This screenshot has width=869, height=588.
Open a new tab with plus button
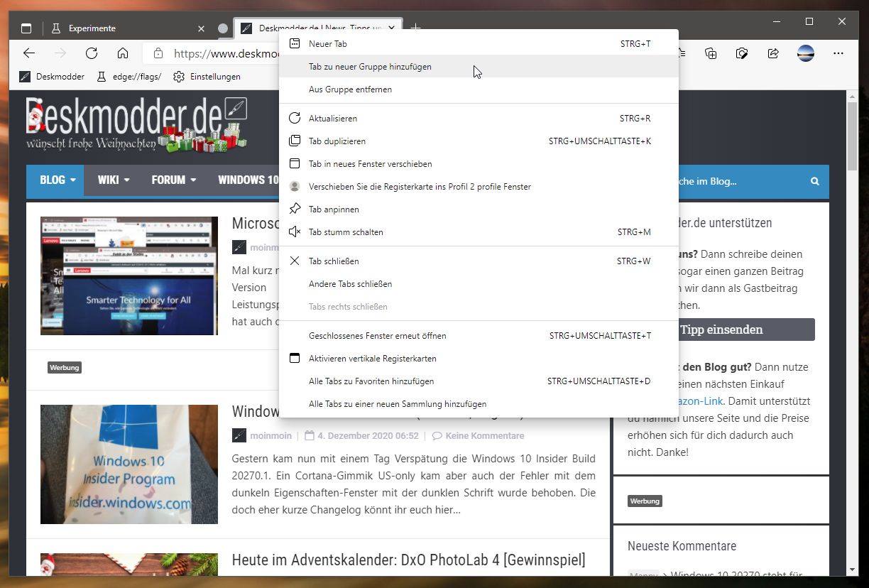tap(416, 28)
